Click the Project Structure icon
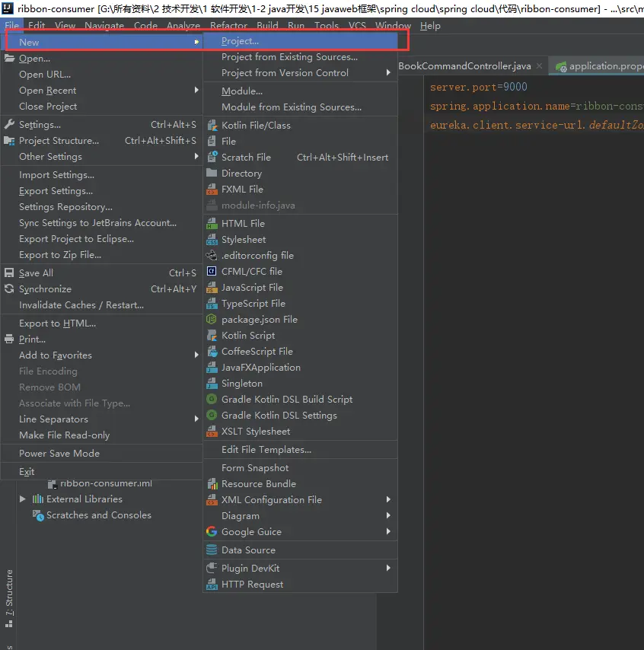Viewport: 644px width, 650px height. click(x=9, y=141)
